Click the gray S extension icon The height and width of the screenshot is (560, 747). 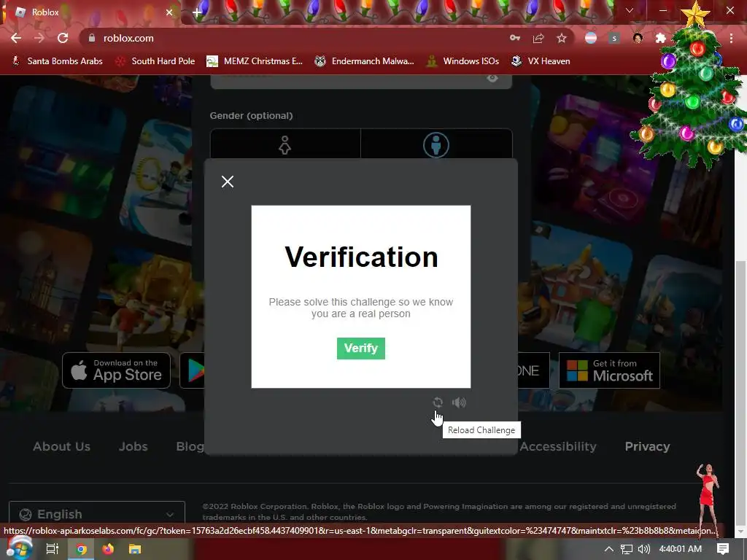tap(614, 38)
